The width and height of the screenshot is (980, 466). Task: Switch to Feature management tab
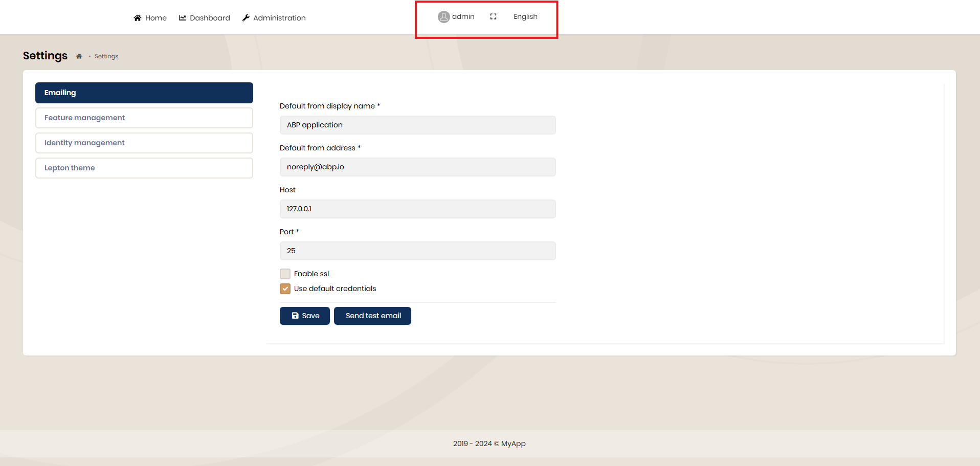pyautogui.click(x=144, y=118)
